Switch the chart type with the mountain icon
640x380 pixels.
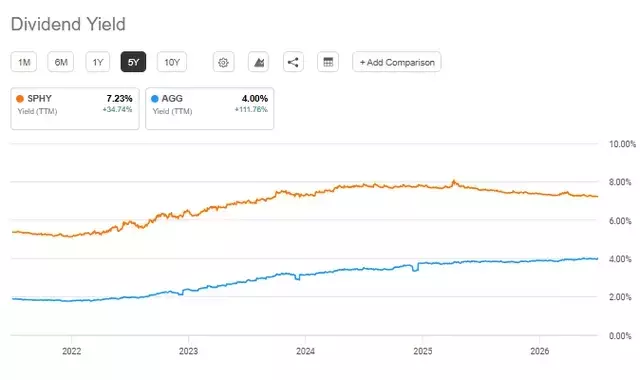[258, 62]
